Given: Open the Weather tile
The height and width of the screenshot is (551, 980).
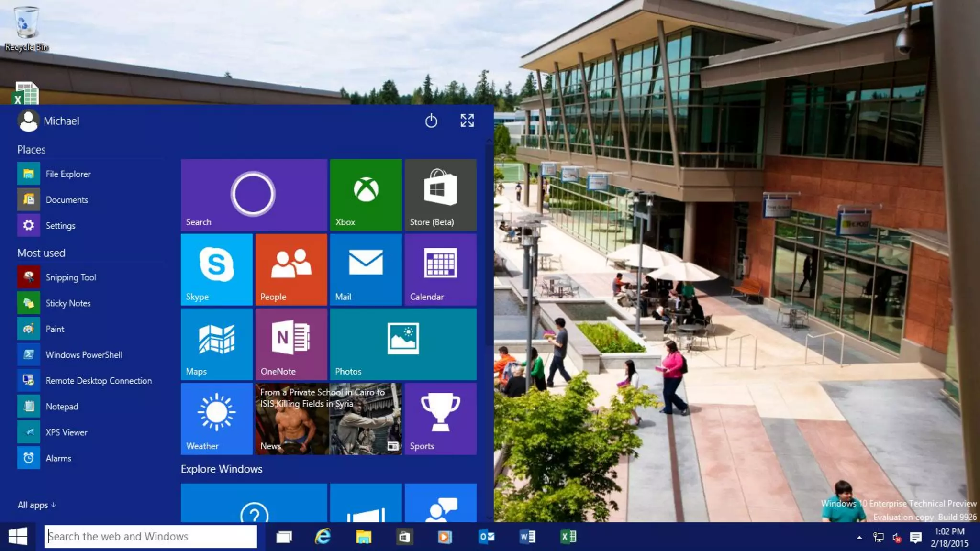Looking at the screenshot, I should pyautogui.click(x=216, y=419).
